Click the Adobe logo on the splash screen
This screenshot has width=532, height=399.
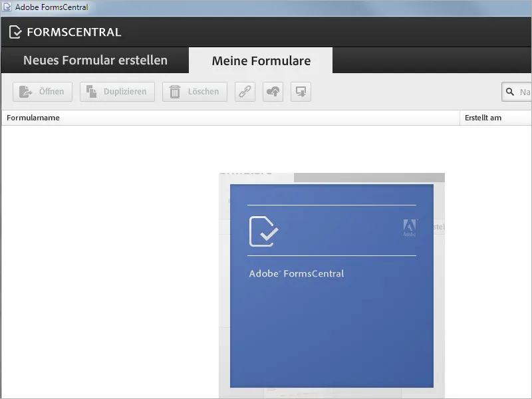tap(410, 226)
